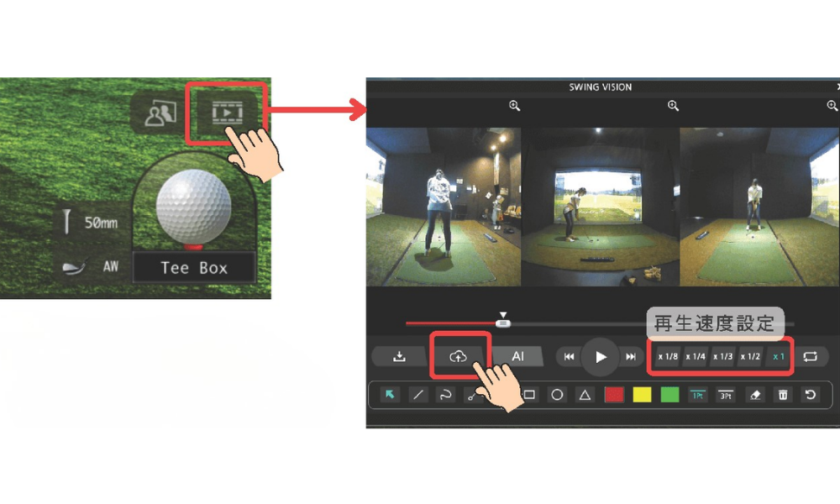Image resolution: width=840 pixels, height=504 pixels.
Task: Choose the 3Pt line thickness
Action: click(x=726, y=396)
